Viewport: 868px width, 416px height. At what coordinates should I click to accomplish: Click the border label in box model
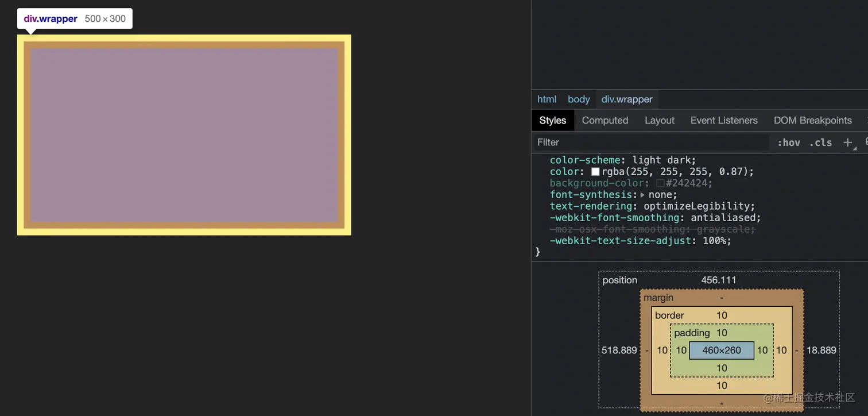[669, 315]
